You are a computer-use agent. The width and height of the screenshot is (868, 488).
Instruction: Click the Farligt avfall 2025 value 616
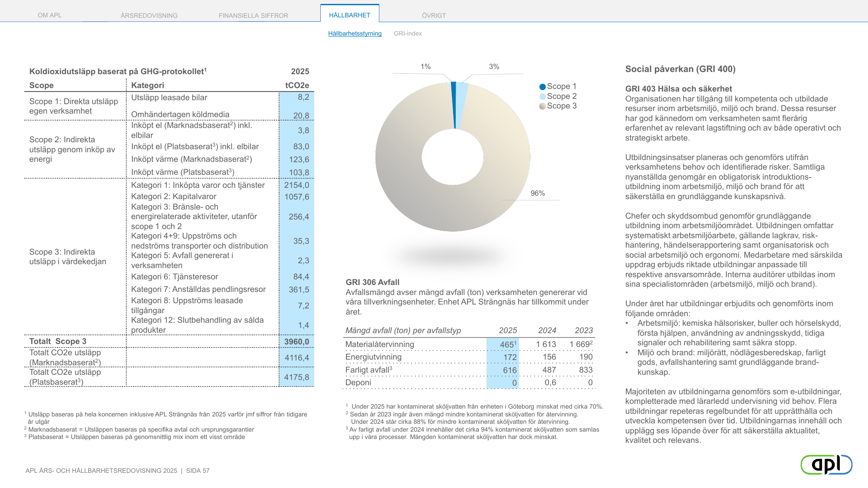(x=510, y=370)
